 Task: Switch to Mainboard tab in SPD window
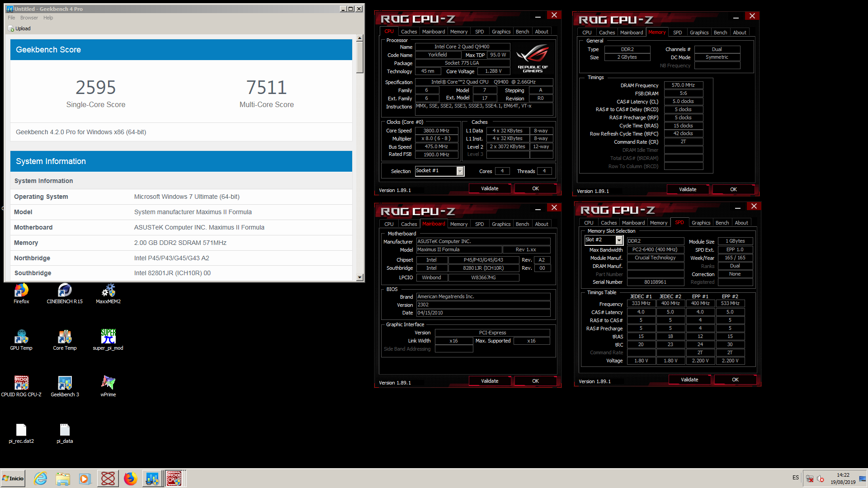click(633, 223)
